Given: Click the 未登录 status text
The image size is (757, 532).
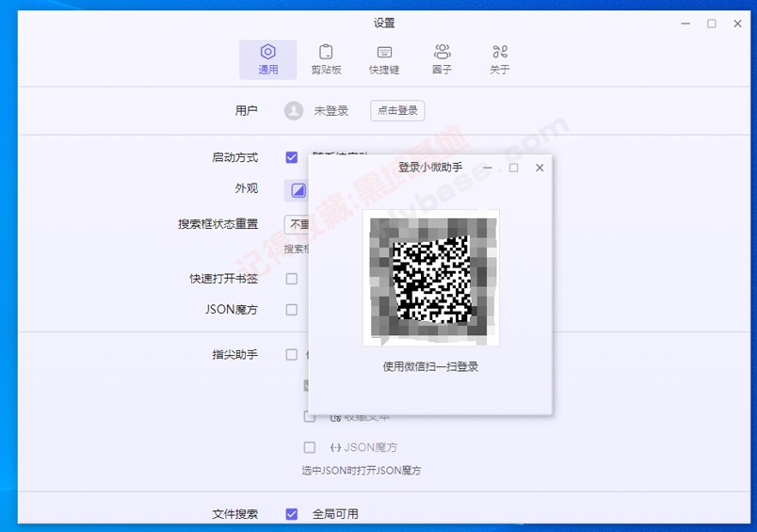Looking at the screenshot, I should click(331, 111).
